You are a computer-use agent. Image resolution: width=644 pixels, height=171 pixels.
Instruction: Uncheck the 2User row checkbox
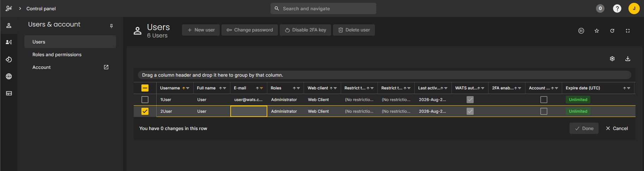click(x=145, y=111)
